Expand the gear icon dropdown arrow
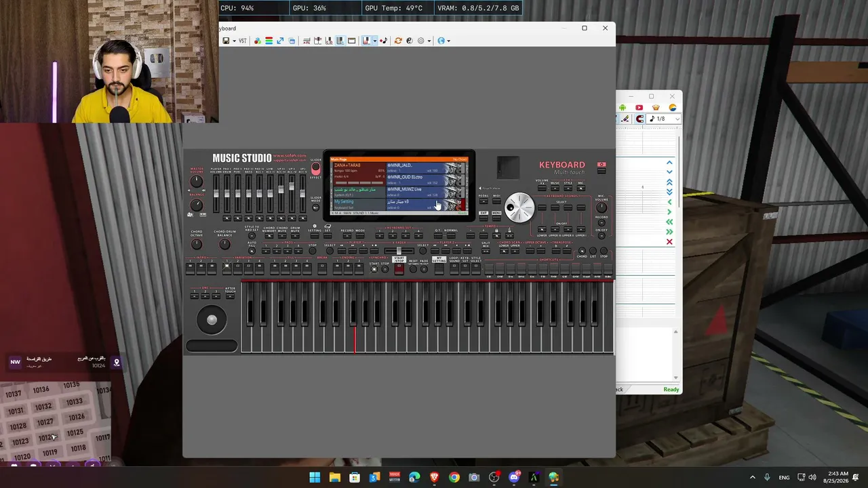Viewport: 868px width, 488px height. pyautogui.click(x=428, y=41)
